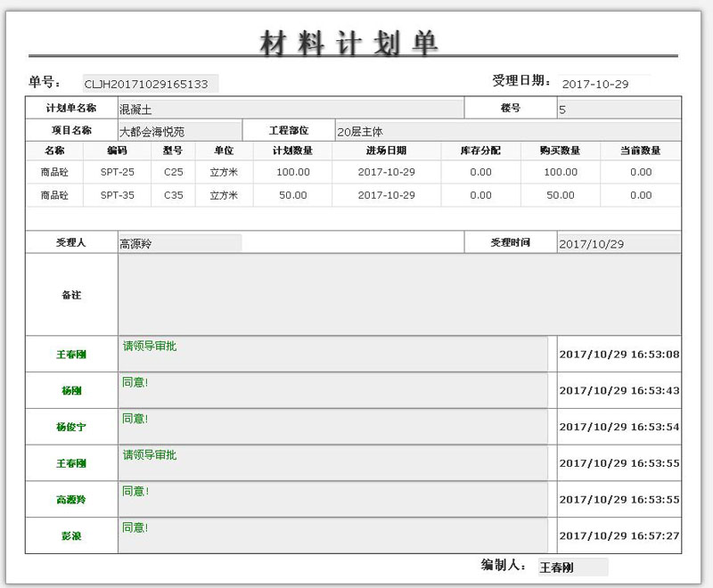Click the 编制人 field at the bottom
713x588 pixels.
pos(572,568)
